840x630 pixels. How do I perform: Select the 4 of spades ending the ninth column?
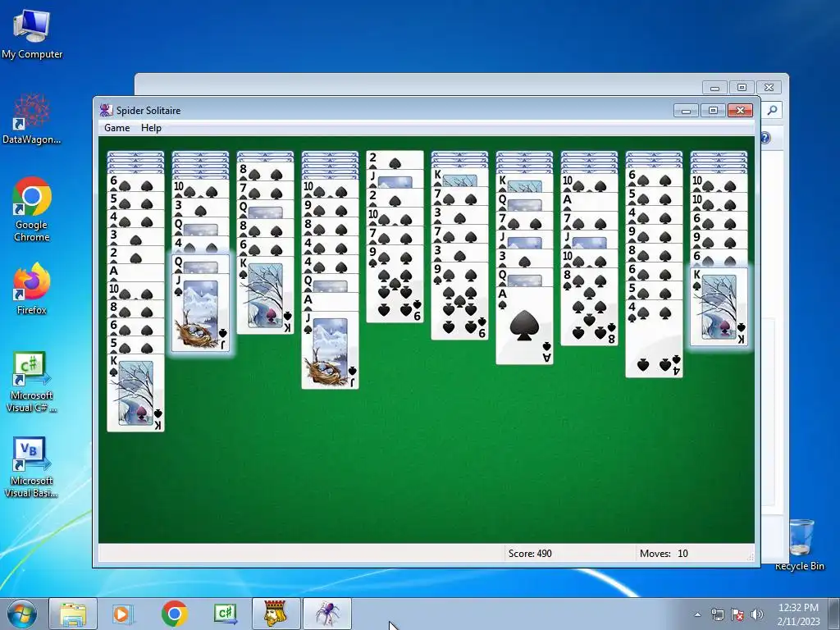[654, 339]
